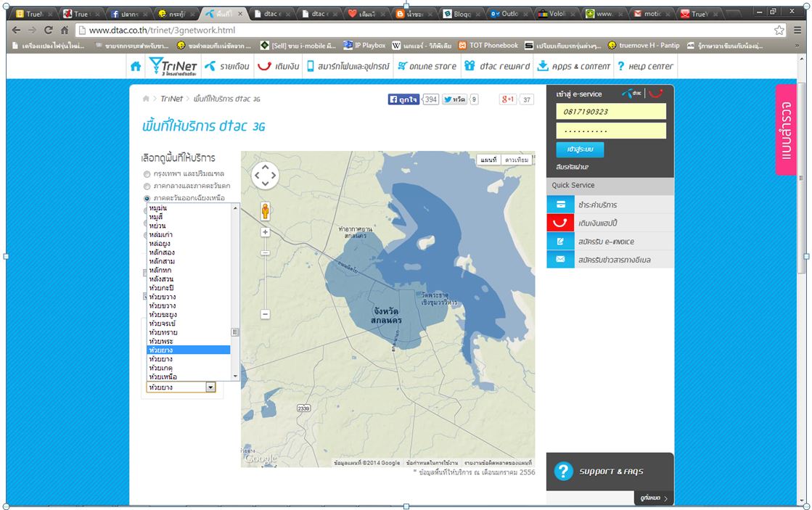The height and width of the screenshot is (510, 812).
Task: Choose ห้วยทราย from the dropdown list
Action: pyautogui.click(x=163, y=332)
